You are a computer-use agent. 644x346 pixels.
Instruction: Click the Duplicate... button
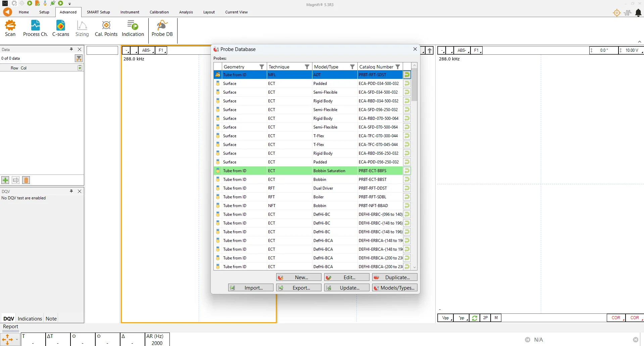point(395,277)
